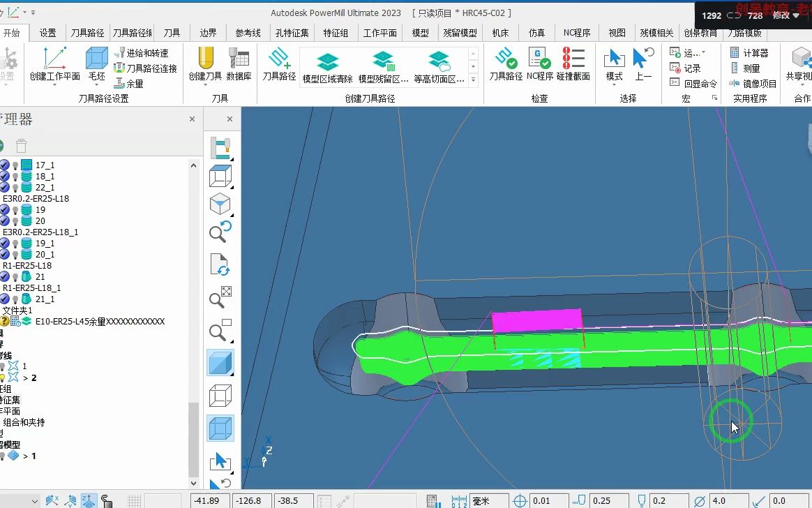
Task: Open the 模式 dropdown arrow
Action: (x=614, y=85)
